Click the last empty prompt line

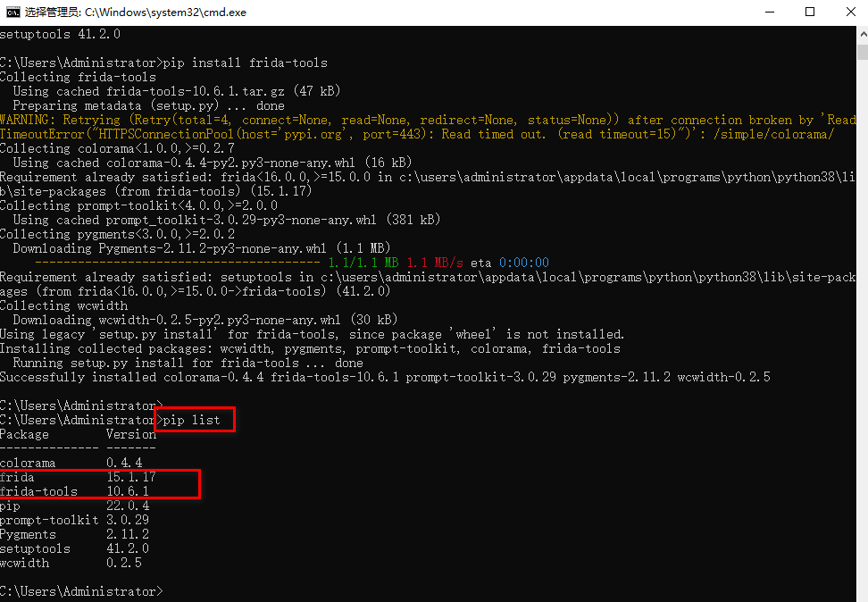pyautogui.click(x=81, y=591)
